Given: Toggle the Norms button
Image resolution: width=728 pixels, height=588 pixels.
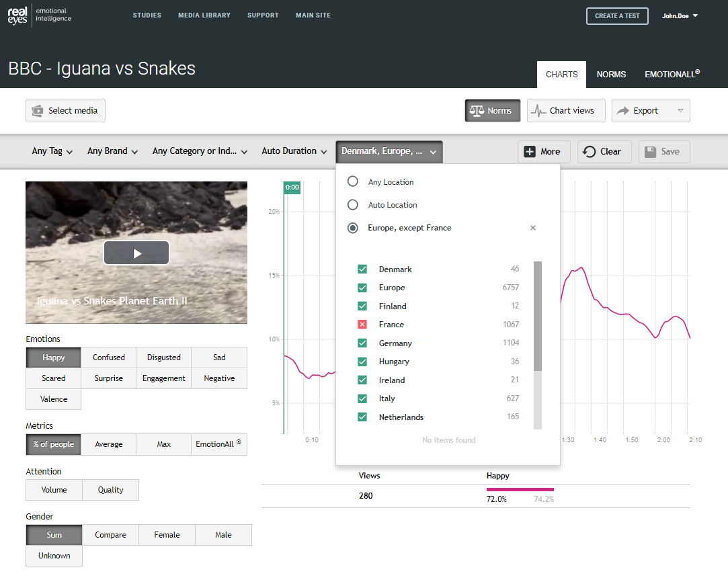Looking at the screenshot, I should 493,110.
